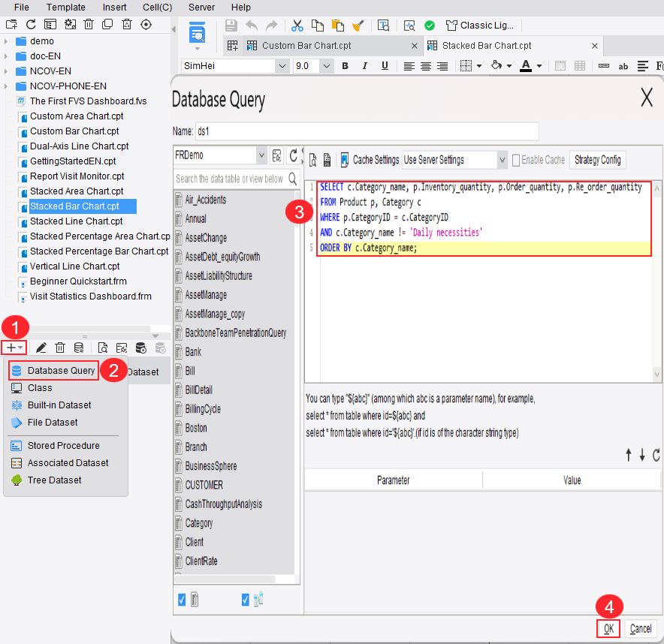Open the 9.0 font size dropdown

coord(326,66)
